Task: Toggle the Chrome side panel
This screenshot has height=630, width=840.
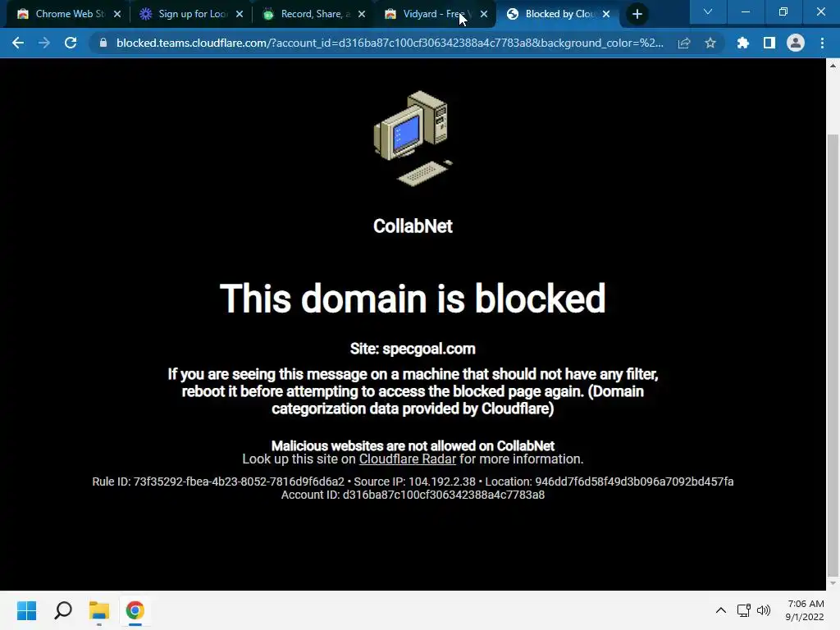Action: tap(769, 43)
